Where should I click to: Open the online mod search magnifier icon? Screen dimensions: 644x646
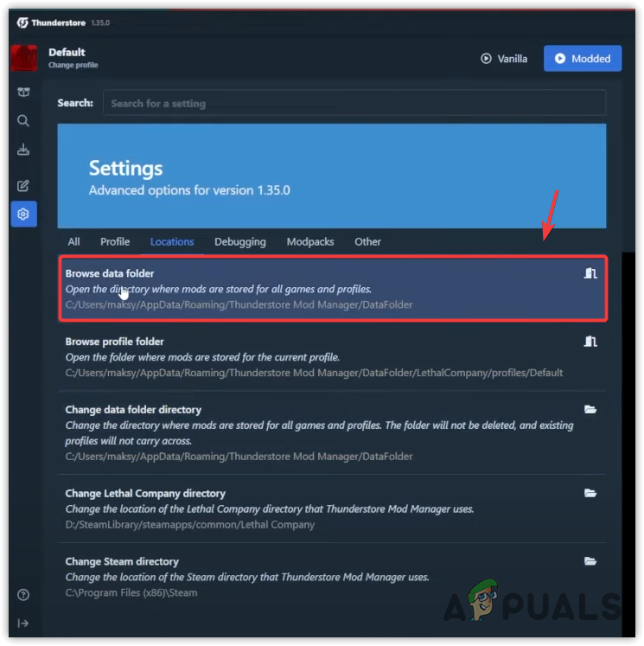click(23, 121)
